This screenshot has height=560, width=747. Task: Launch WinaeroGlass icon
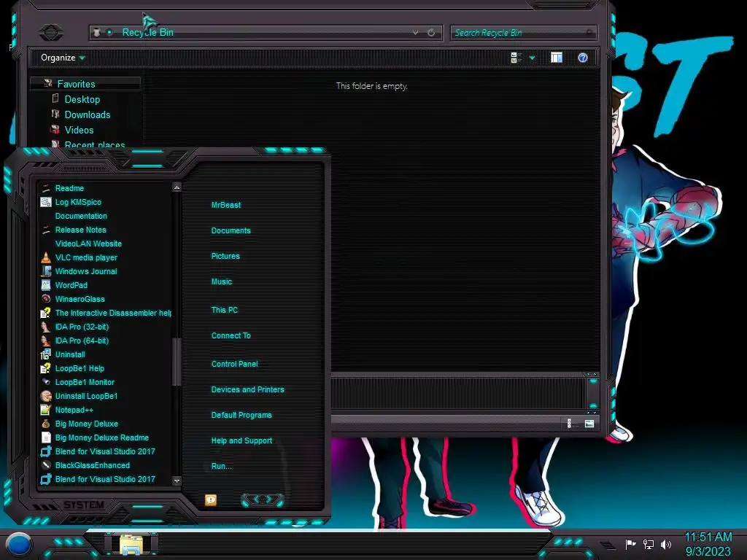pyautogui.click(x=46, y=299)
